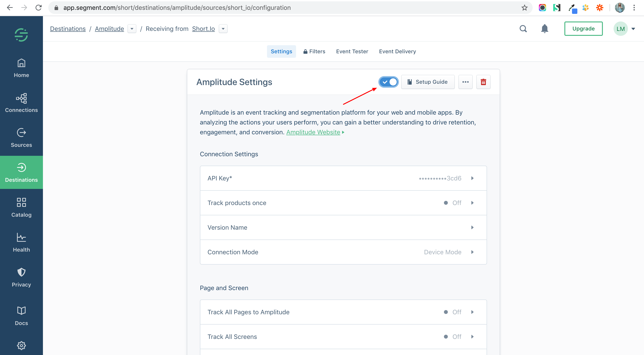Viewport: 644px width, 355px height.
Task: Open the Connections sidebar section
Action: tap(21, 103)
